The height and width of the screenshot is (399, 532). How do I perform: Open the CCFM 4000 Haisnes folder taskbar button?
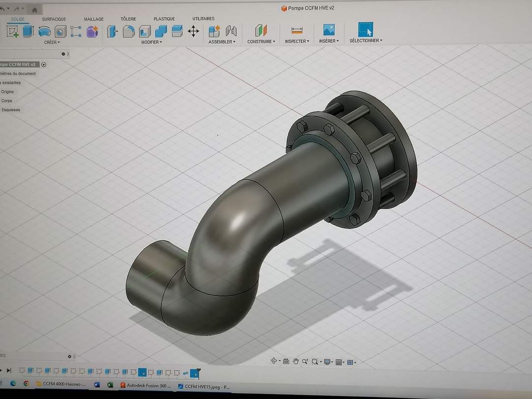pyautogui.click(x=61, y=384)
